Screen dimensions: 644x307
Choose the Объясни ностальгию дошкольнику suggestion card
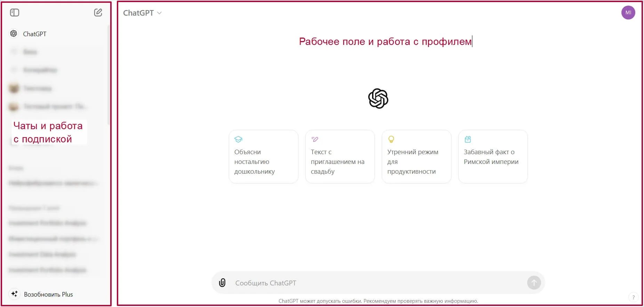click(264, 157)
